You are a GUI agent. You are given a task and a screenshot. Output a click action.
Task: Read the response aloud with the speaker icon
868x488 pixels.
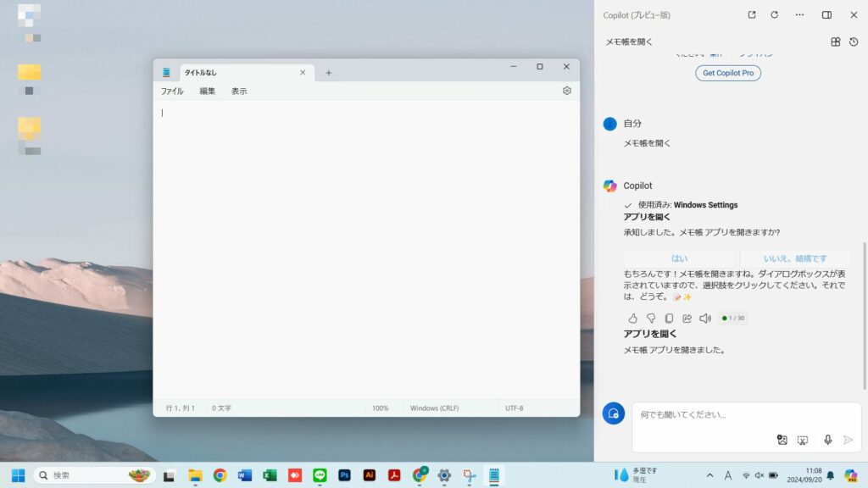pos(704,318)
